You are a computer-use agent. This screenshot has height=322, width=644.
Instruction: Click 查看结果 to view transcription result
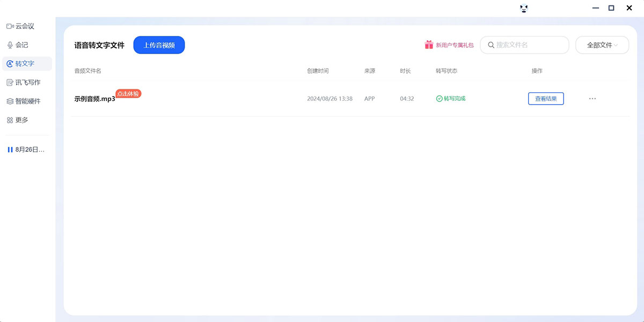(546, 99)
